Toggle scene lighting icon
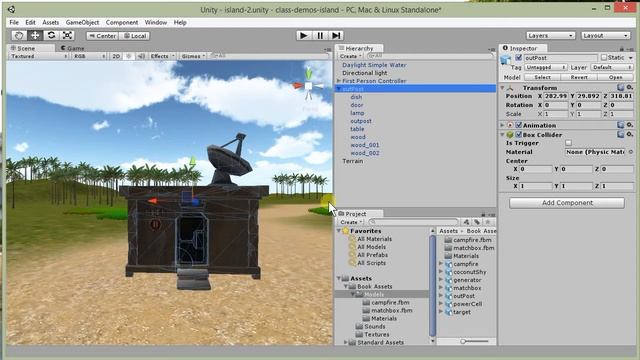The height and width of the screenshot is (360, 640). click(x=129, y=56)
